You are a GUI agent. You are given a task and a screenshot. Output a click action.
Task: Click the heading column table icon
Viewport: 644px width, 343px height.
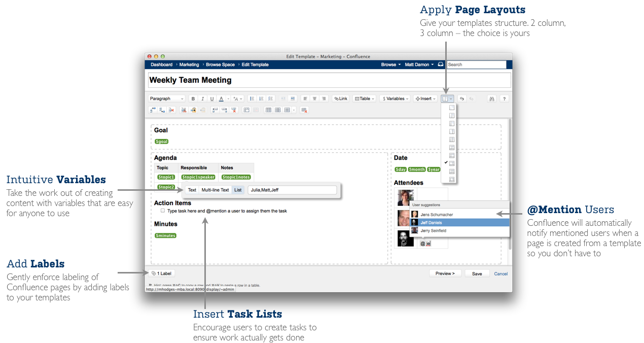tap(277, 110)
